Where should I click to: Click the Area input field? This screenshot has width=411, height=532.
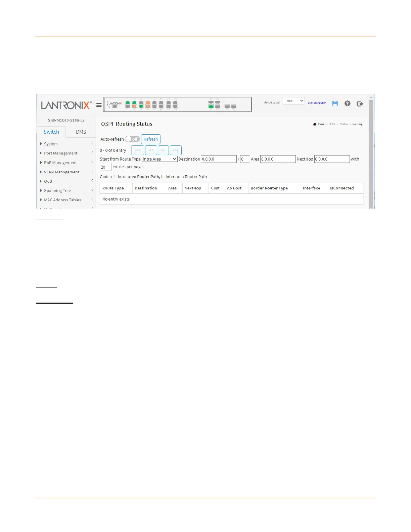(278, 159)
